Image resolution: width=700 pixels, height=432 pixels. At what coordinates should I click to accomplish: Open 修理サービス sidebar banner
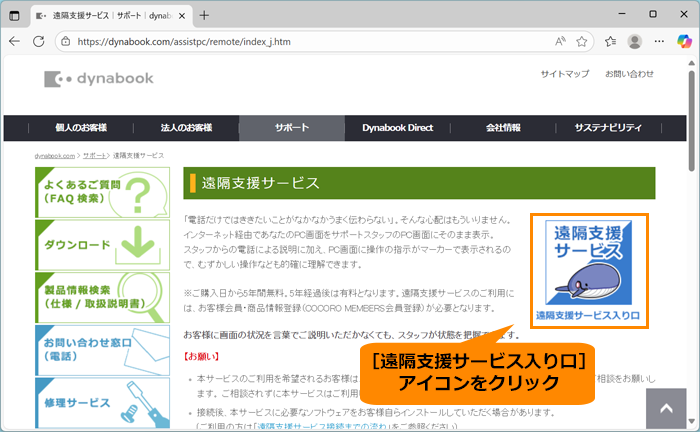(x=102, y=403)
